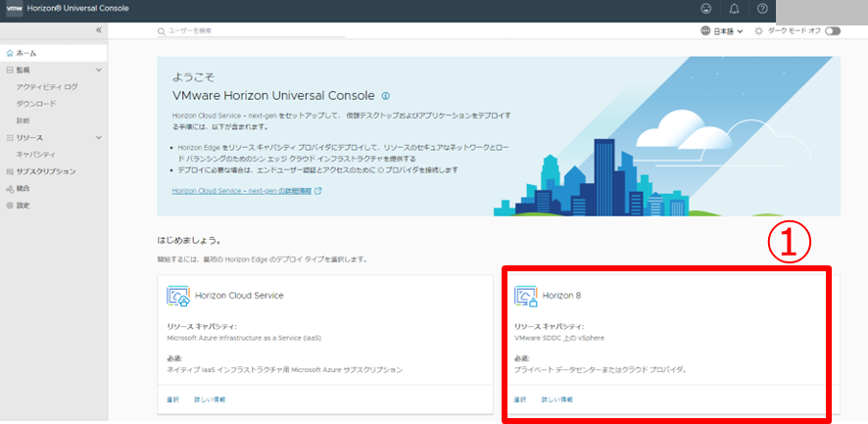Click 詳しい情報 on Horizon 8 card

coord(556,400)
